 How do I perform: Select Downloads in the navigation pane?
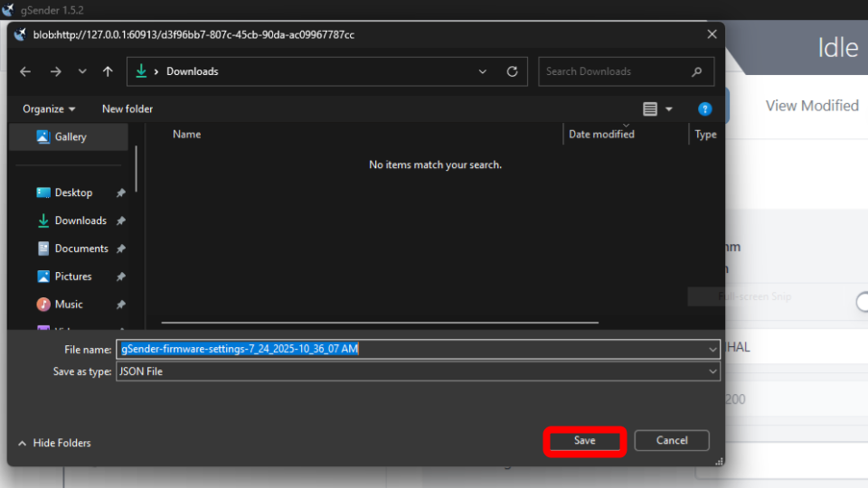coord(80,221)
